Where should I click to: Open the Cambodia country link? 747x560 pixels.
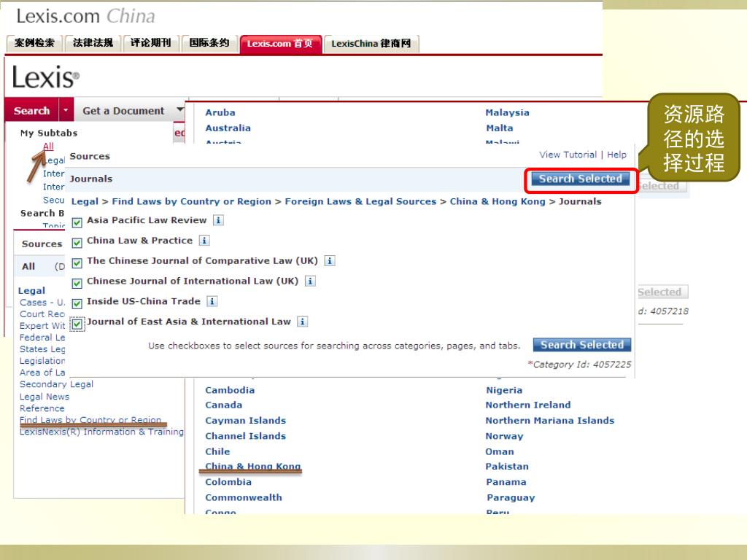[230, 390]
